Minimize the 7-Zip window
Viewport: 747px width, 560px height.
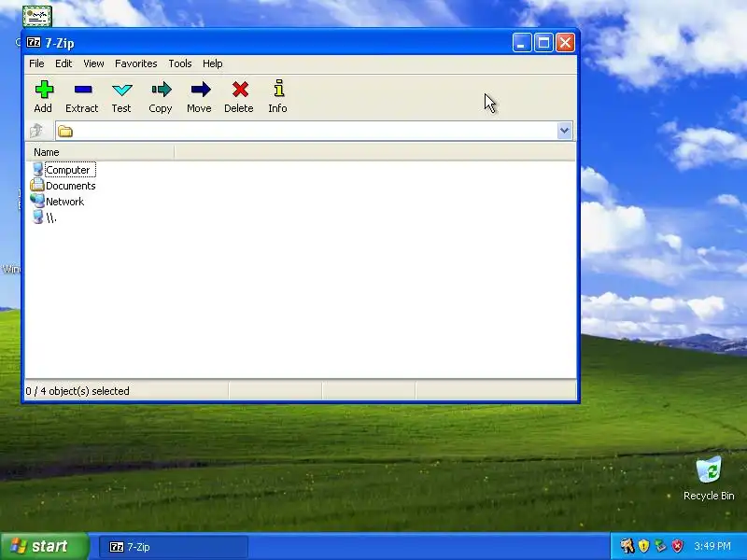coord(522,43)
